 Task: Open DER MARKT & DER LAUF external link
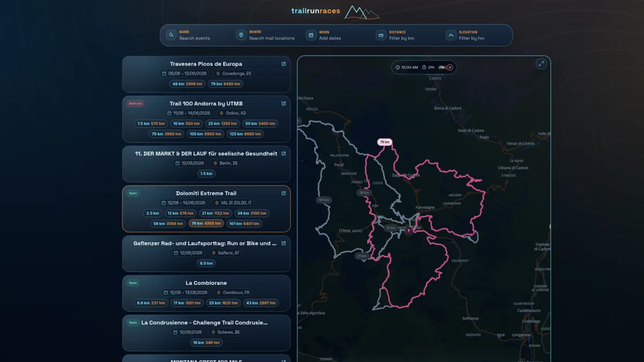(283, 153)
